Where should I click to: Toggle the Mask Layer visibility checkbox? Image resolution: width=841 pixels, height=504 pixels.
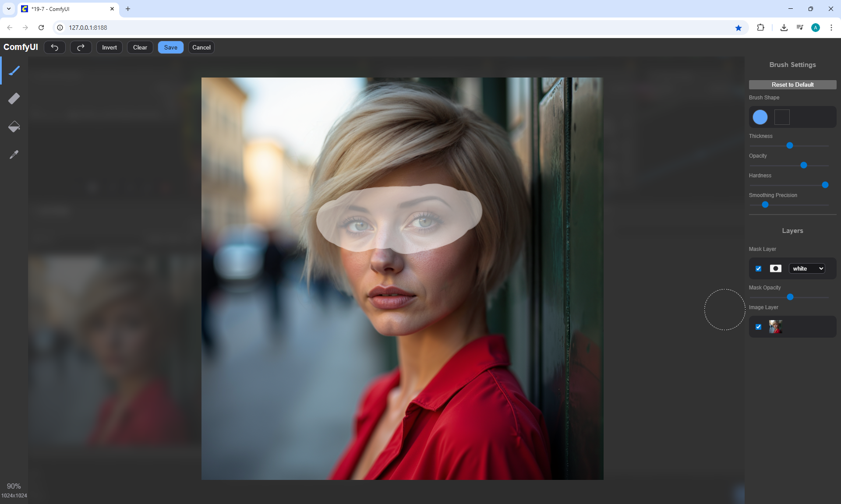pos(759,268)
